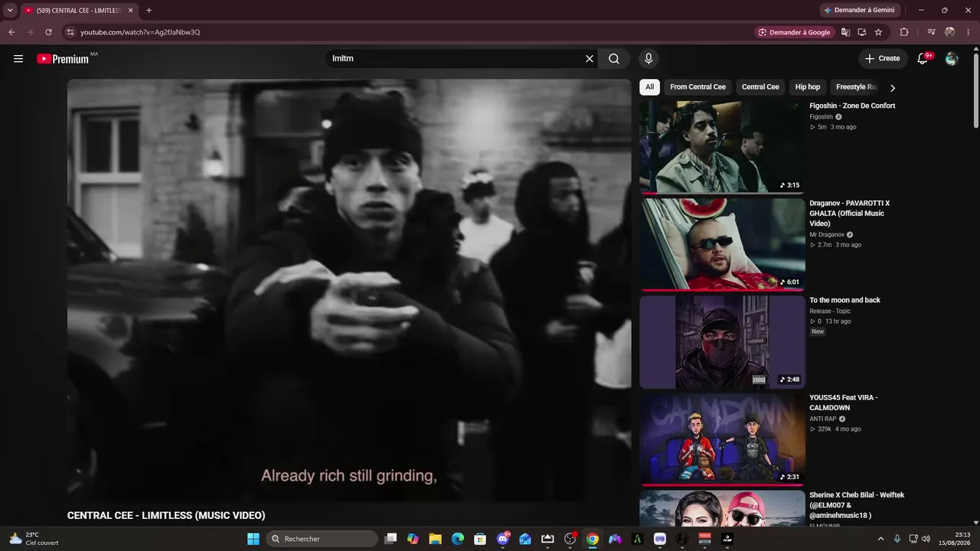This screenshot has height=551, width=980.
Task: Play the To the moon and back thumbnail
Action: [722, 342]
